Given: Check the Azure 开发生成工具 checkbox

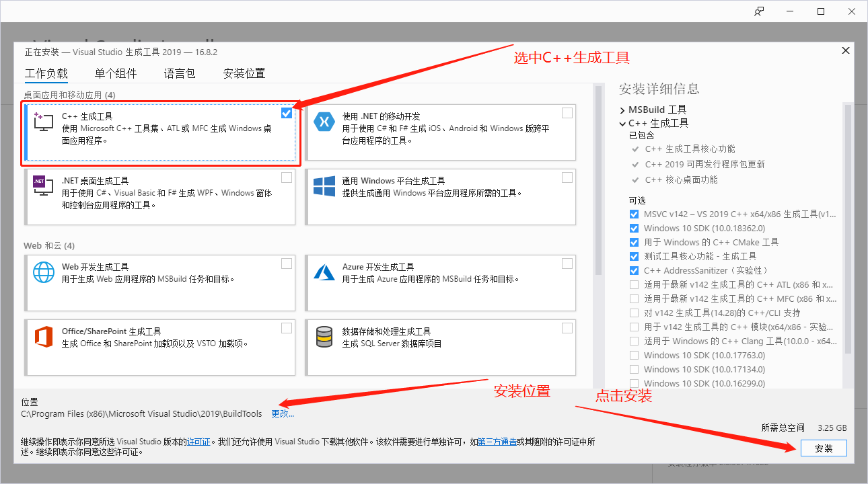Looking at the screenshot, I should click(x=567, y=264).
